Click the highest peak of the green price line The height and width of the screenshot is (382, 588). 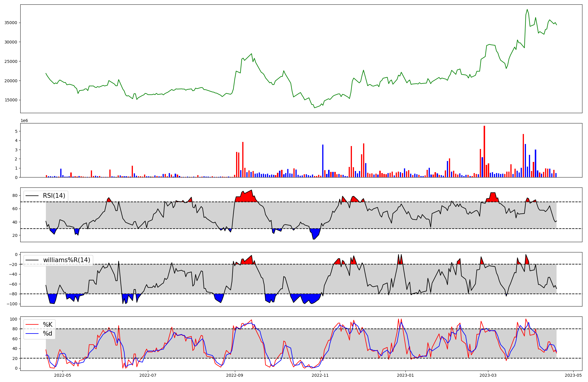(527, 10)
